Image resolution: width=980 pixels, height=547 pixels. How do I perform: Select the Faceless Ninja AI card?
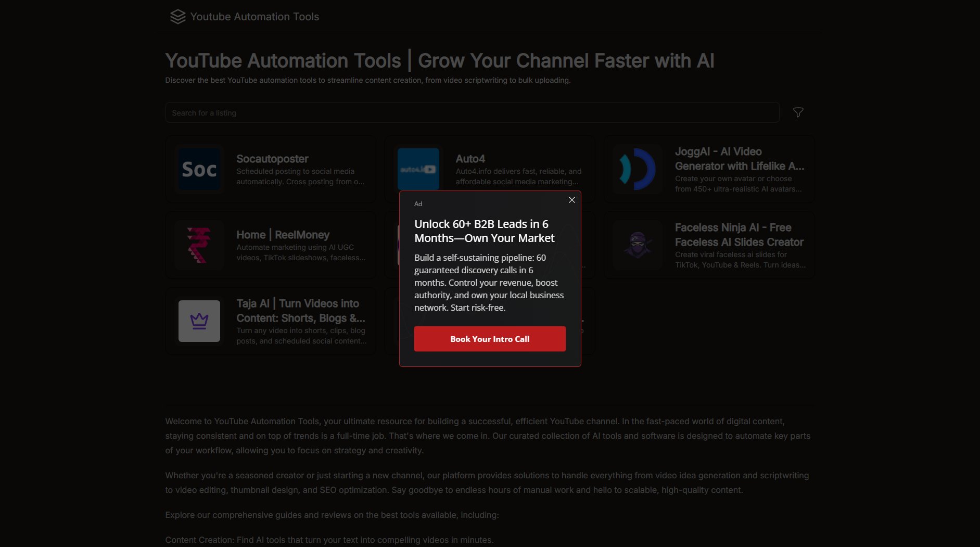click(x=708, y=245)
